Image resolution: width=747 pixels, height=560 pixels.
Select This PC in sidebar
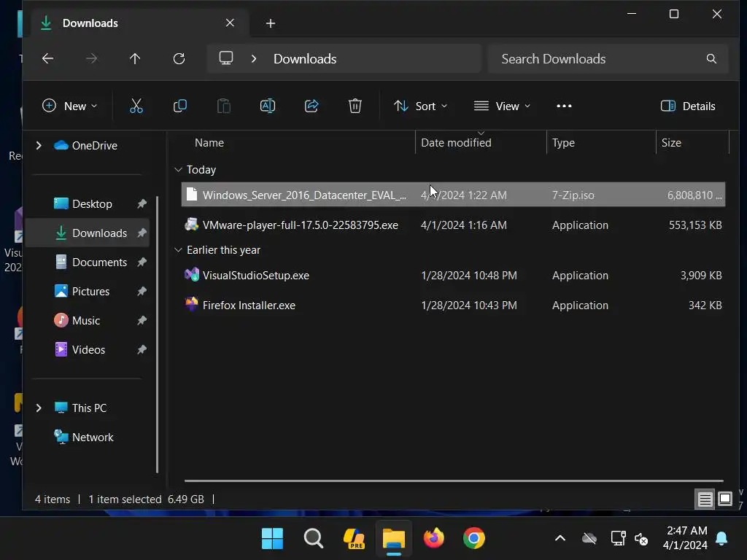(89, 408)
